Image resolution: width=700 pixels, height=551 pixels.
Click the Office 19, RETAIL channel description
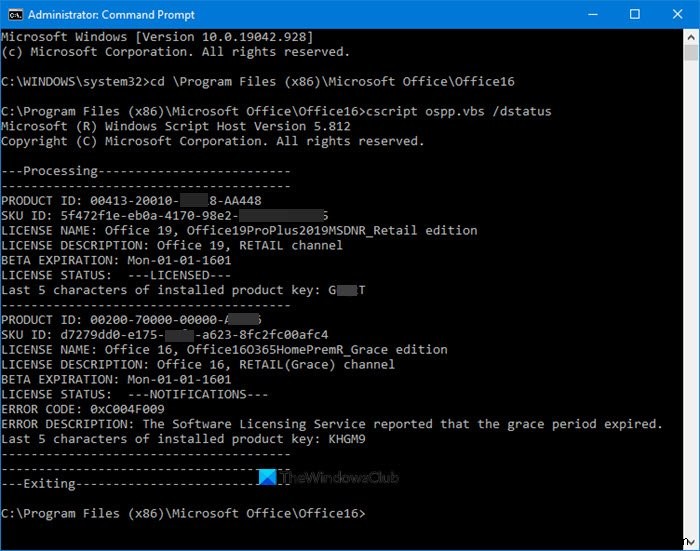pos(172,246)
